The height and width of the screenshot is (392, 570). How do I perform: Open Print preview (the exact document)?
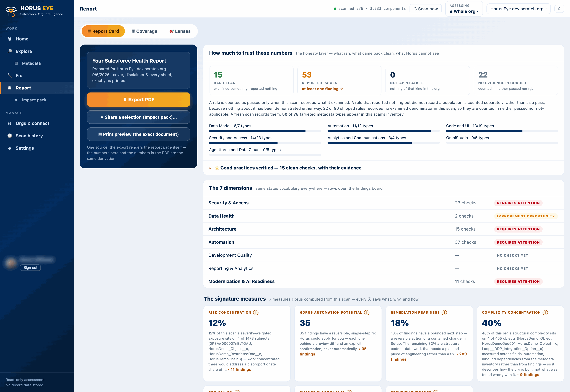pos(138,134)
